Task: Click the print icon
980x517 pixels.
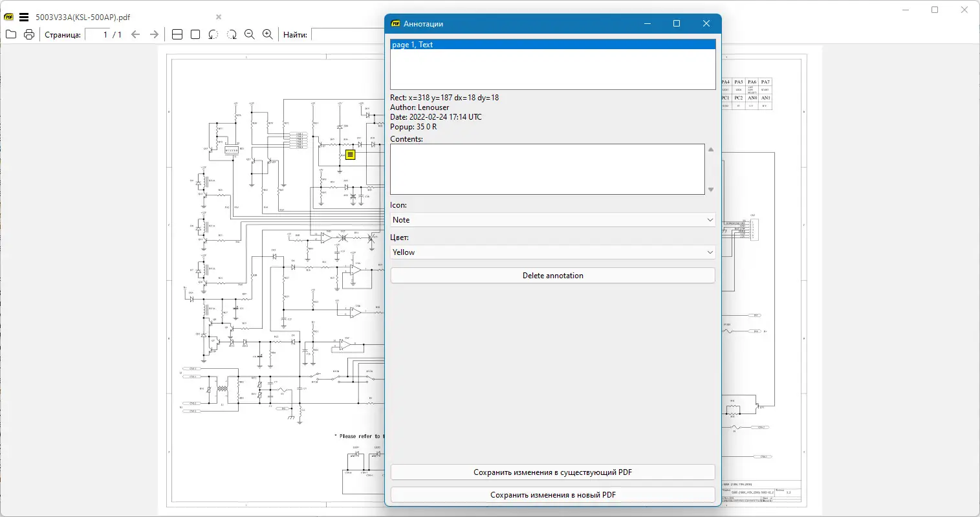Action: pos(29,34)
